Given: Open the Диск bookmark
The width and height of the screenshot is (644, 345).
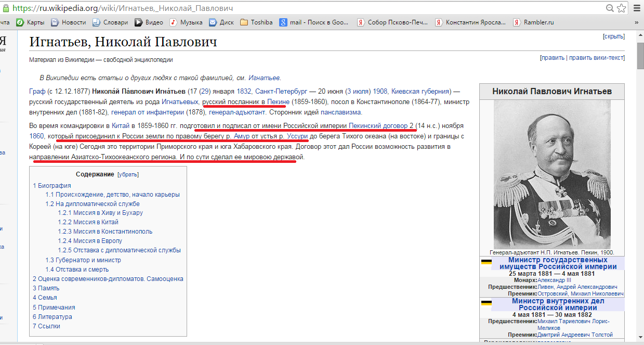Looking at the screenshot, I should pos(222,22).
